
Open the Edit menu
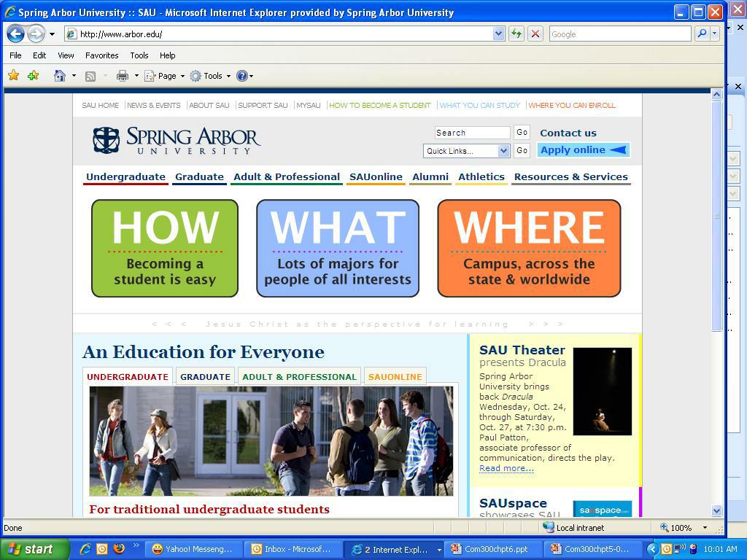39,55
